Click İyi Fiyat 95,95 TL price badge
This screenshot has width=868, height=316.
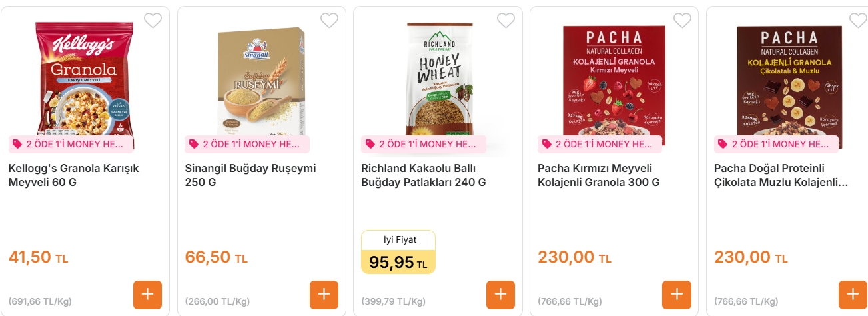click(x=398, y=253)
